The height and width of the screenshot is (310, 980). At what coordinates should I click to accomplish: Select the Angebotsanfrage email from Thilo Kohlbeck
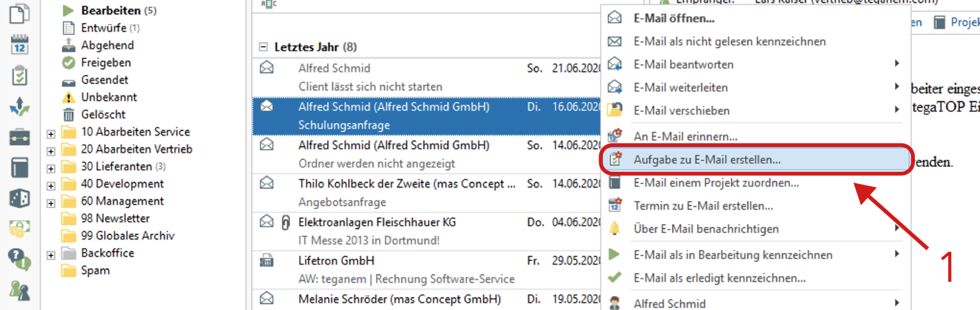(426, 193)
